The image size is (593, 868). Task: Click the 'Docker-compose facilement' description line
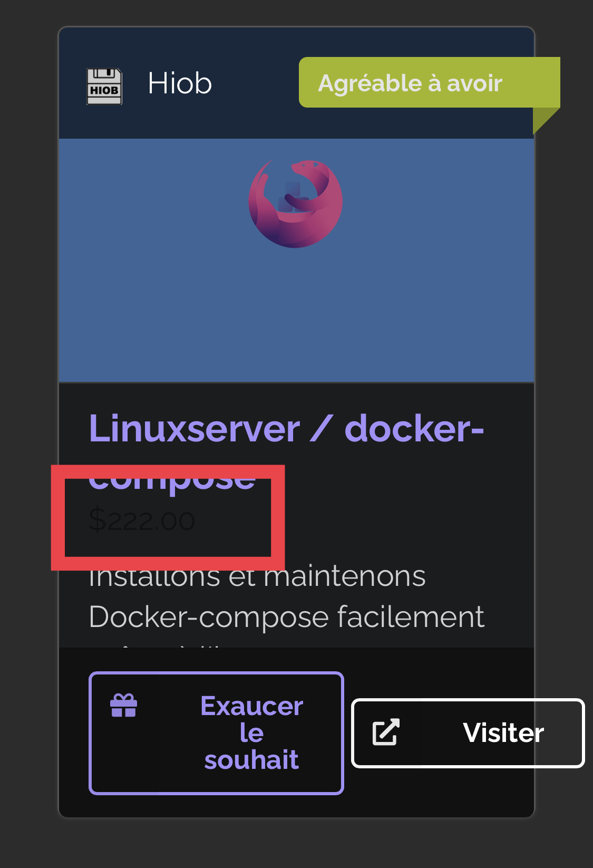tap(286, 617)
